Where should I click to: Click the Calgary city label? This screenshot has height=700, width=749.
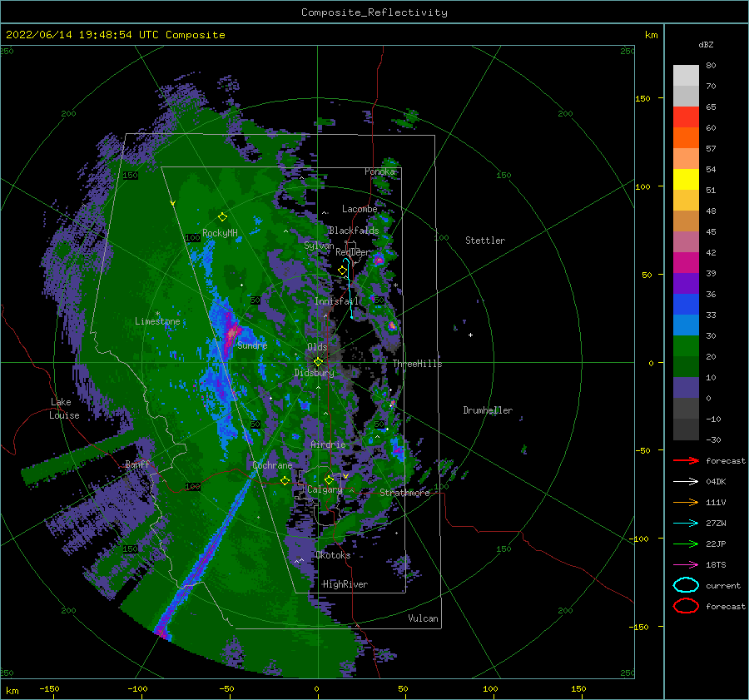pos(325,489)
